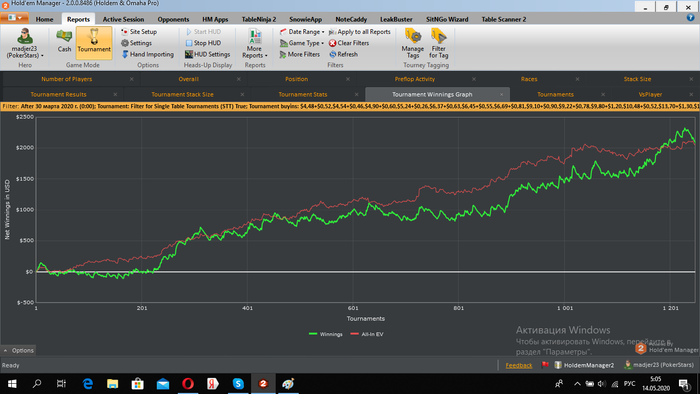Switch to the VsPlayer report tab

click(x=650, y=95)
